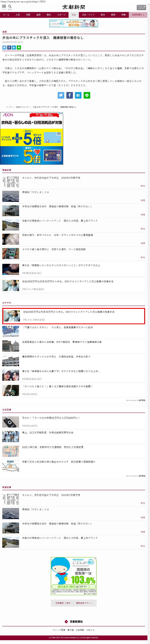The image size is (150, 644).
Task: Open 掃海艇「すがしま」とは thumbnail in 関連記事
Action: [11, 196]
